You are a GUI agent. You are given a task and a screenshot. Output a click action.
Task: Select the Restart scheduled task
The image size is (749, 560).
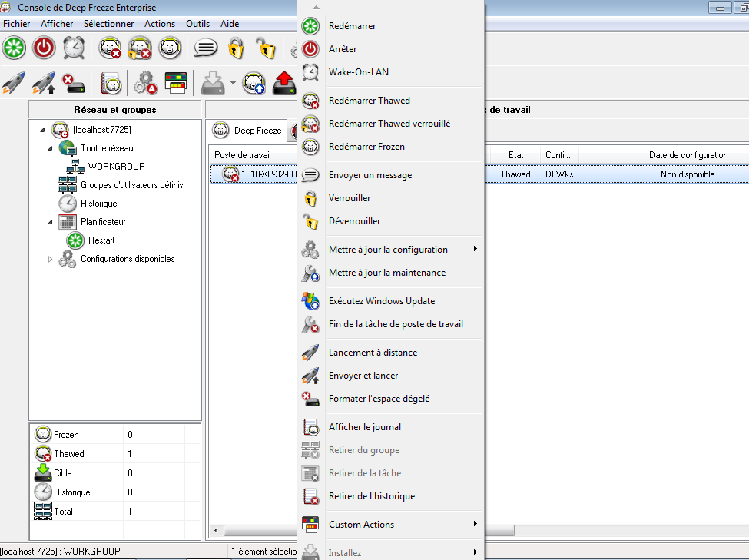point(101,240)
